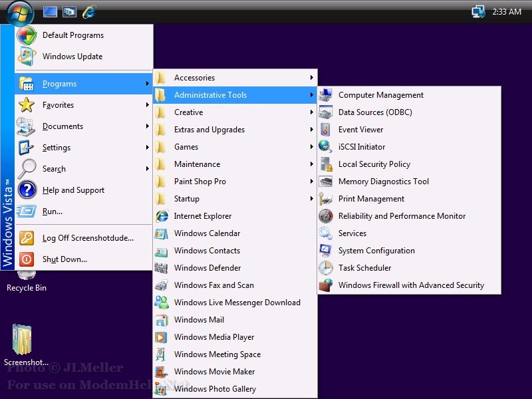Click the Reliability and Performance Monitor icon

point(325,216)
